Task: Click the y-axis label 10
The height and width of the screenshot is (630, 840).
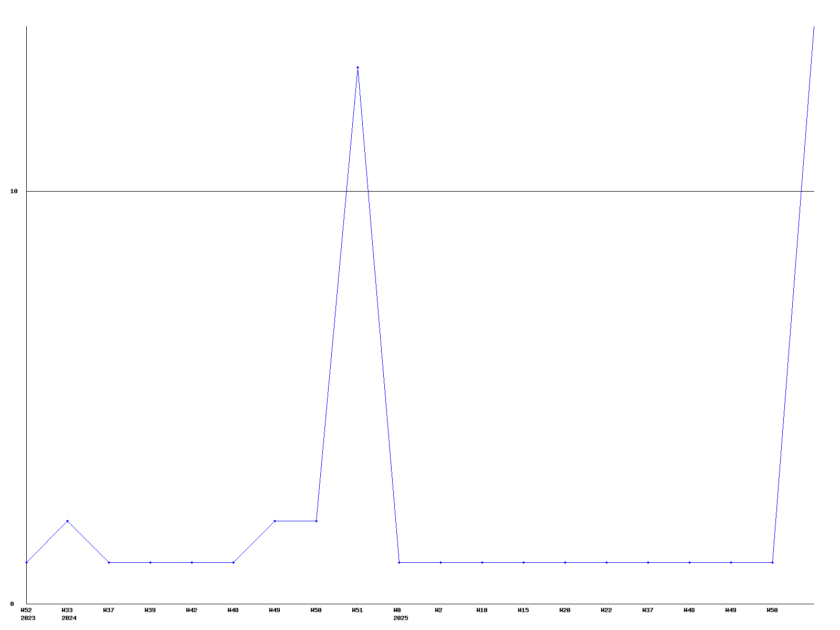Action: coord(14,191)
